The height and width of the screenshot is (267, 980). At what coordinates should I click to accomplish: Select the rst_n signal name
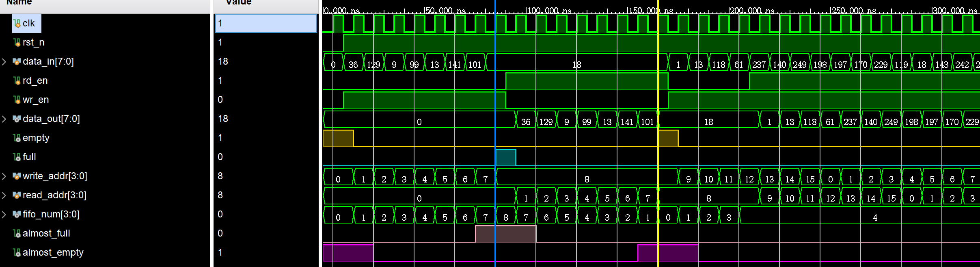point(34,42)
